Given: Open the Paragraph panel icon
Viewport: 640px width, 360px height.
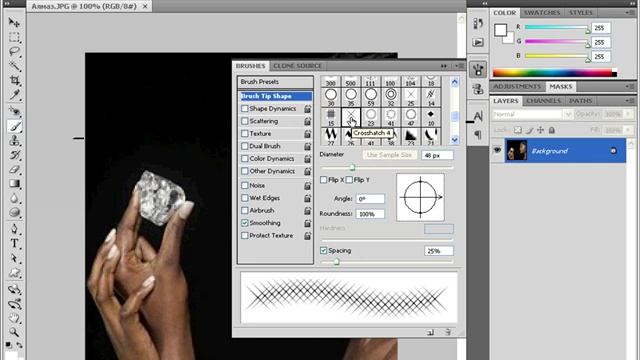Looking at the screenshot, I should coord(478,134).
